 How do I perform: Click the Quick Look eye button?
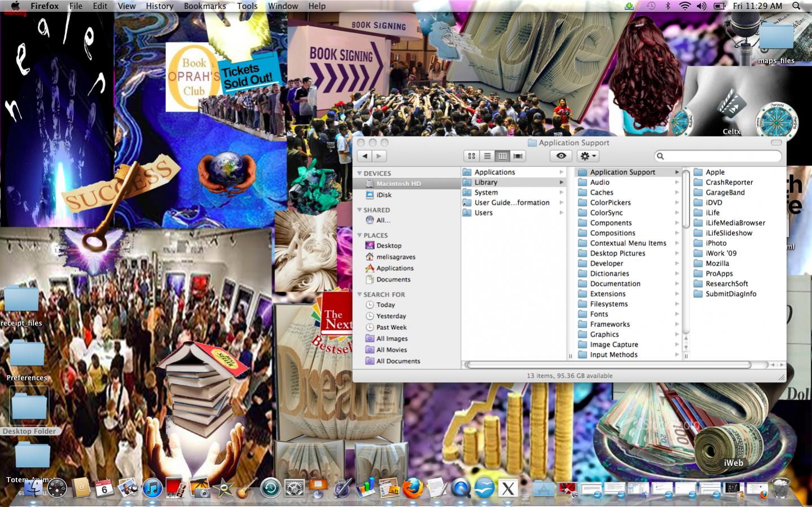coord(561,156)
